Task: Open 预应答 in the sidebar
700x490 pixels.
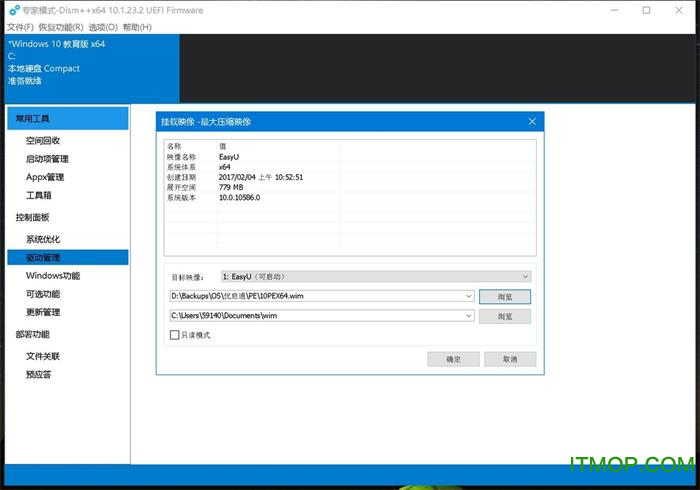Action: tap(38, 374)
